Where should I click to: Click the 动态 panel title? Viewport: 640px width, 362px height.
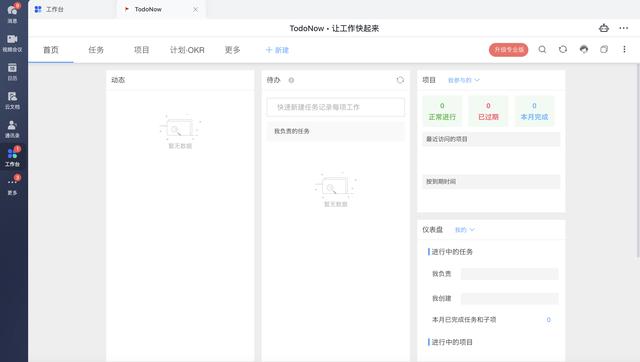(x=118, y=80)
